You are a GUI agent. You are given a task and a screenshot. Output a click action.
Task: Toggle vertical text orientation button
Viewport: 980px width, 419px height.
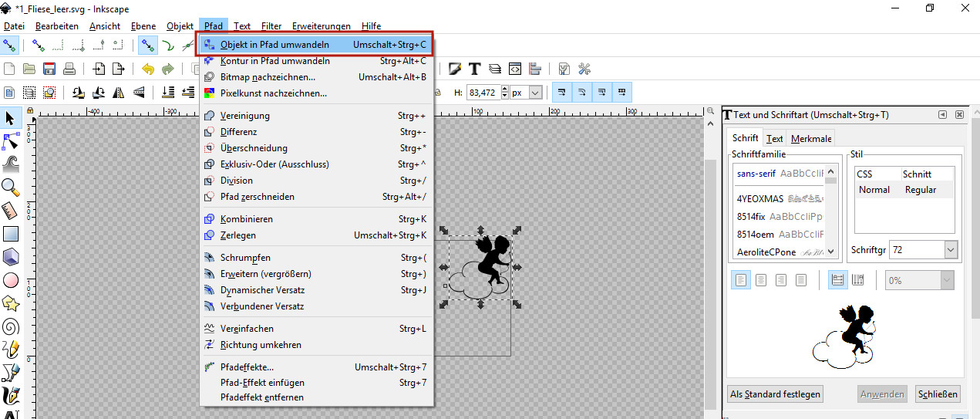(857, 280)
